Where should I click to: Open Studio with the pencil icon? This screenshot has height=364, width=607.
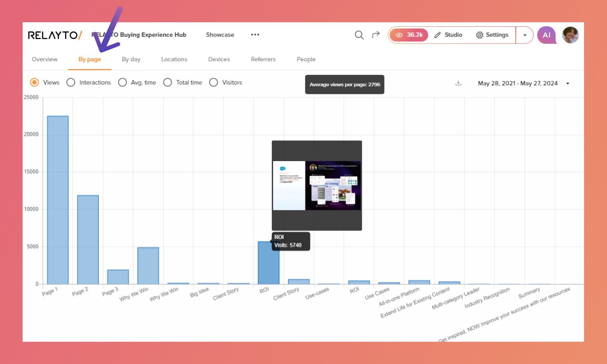pos(448,35)
